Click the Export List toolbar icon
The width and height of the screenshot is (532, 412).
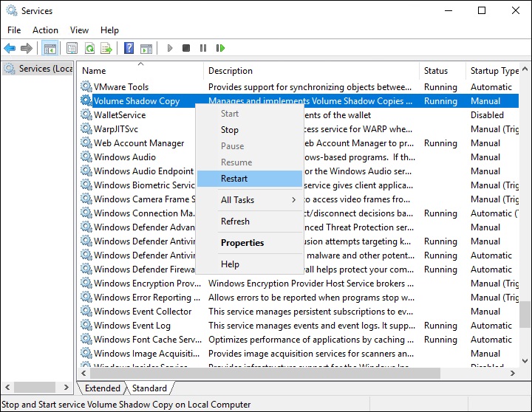[x=106, y=49]
